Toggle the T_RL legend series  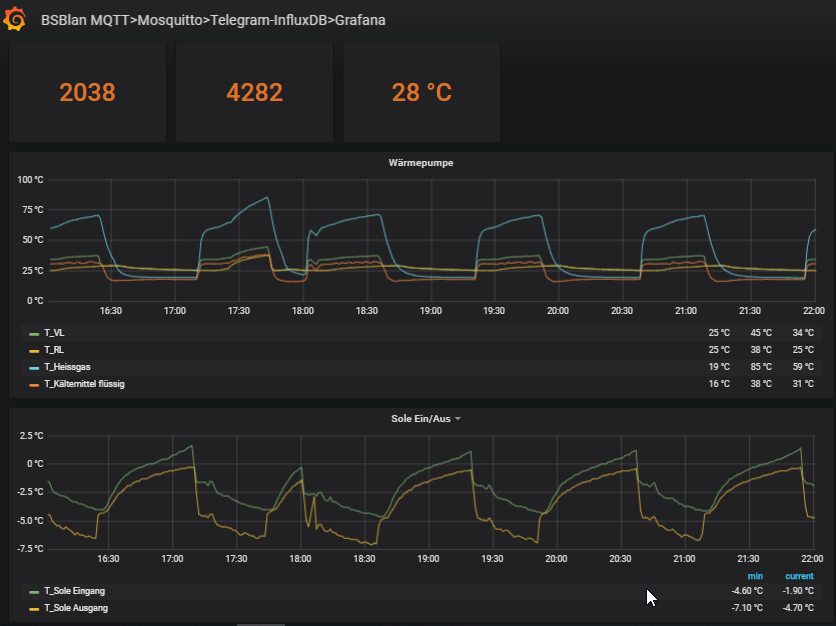coord(54,350)
